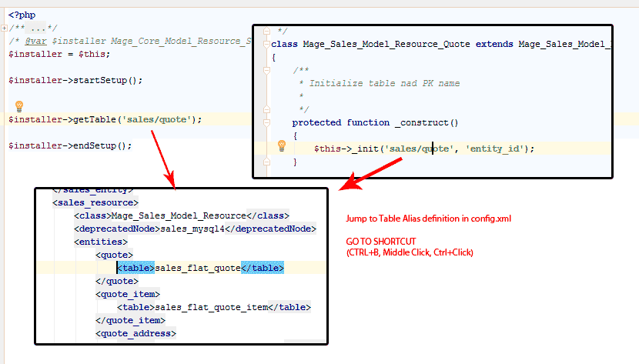Click the startSetup() method call
Image resolution: width=639 pixels, height=364 pixels.
click(x=108, y=81)
